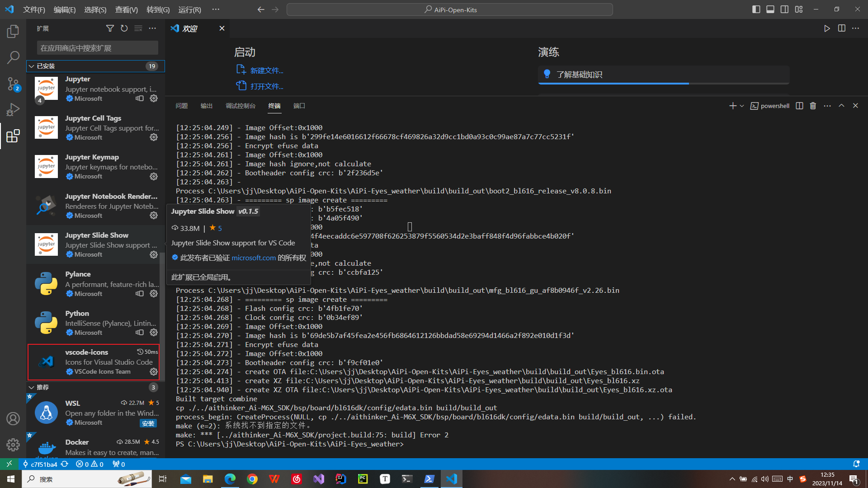This screenshot has height=488, width=868.
Task: Open the Run and Debug view
Action: pyautogui.click(x=13, y=110)
